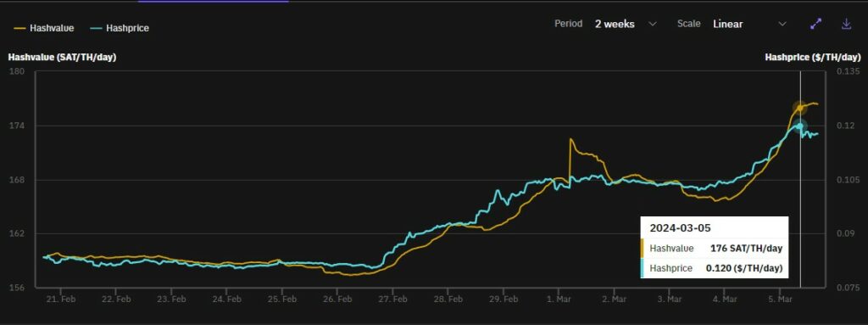
Task: Click the 0.120 ($/TH/day) tooltip value
Action: (x=744, y=268)
